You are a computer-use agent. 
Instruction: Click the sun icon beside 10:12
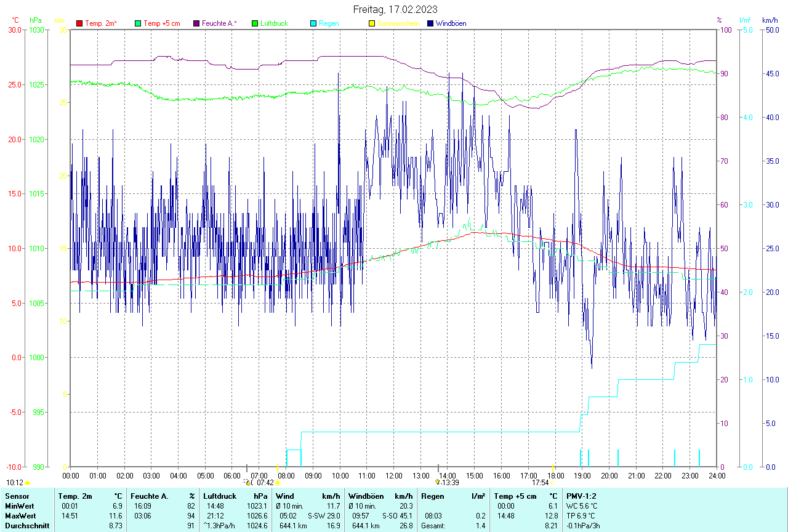tap(28, 483)
